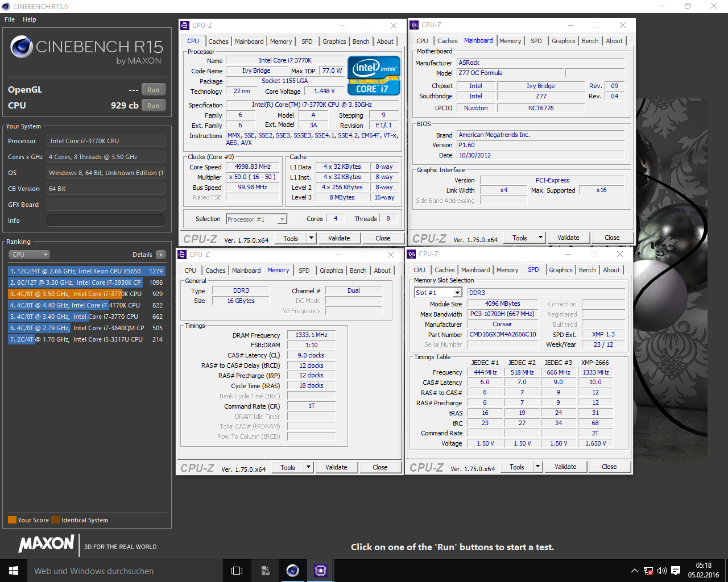Click the MAXON logo
Image resolution: width=728 pixels, height=582 pixels.
(x=47, y=544)
